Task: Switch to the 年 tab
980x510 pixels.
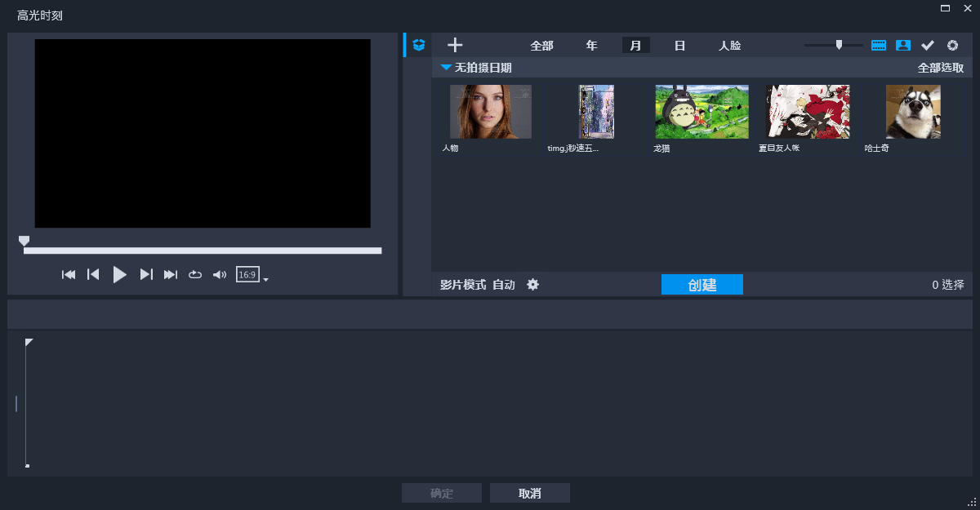Action: (x=591, y=45)
